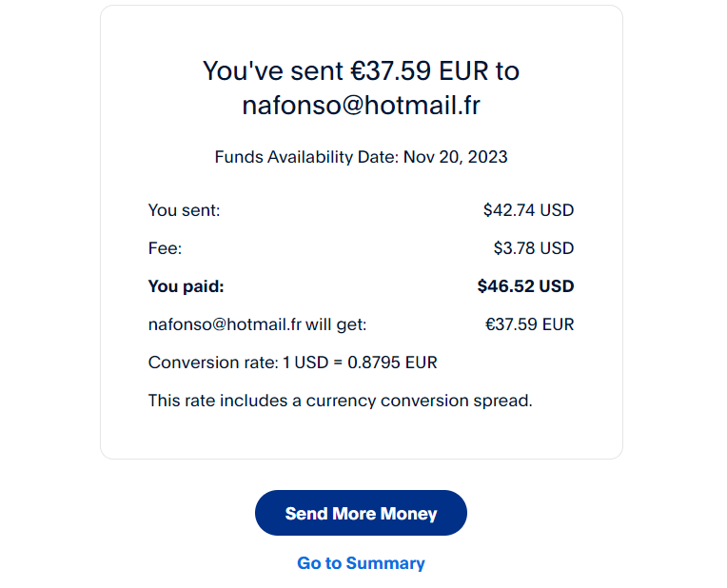
Task: Click the Send More Money button
Action: (x=361, y=514)
